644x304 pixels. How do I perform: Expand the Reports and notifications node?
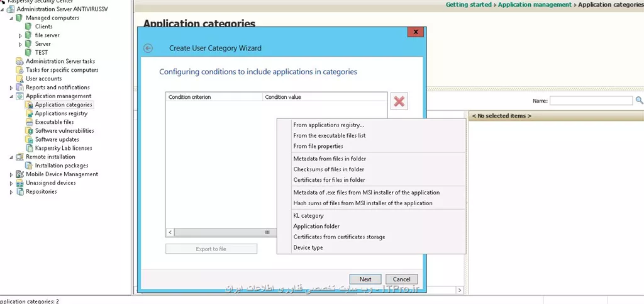pos(11,87)
